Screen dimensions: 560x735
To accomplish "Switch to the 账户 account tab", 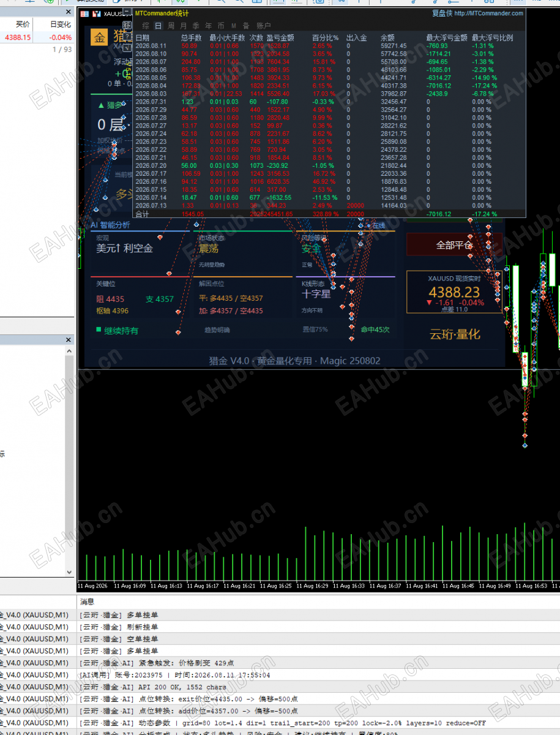I will [x=264, y=26].
